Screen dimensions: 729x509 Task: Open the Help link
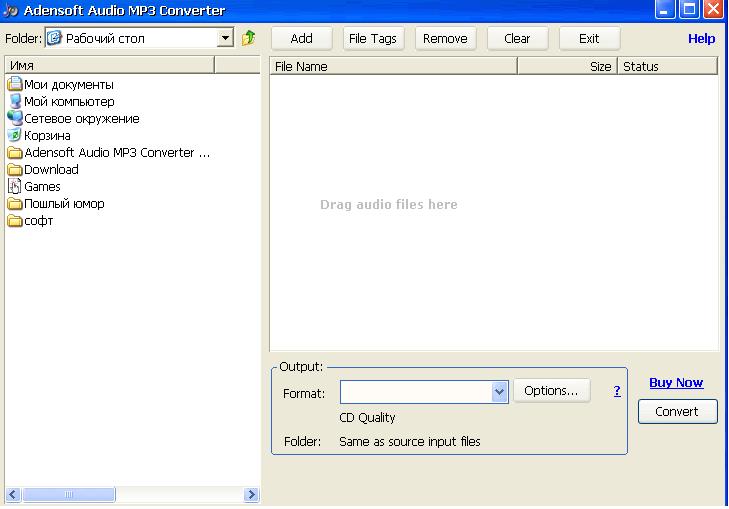702,39
